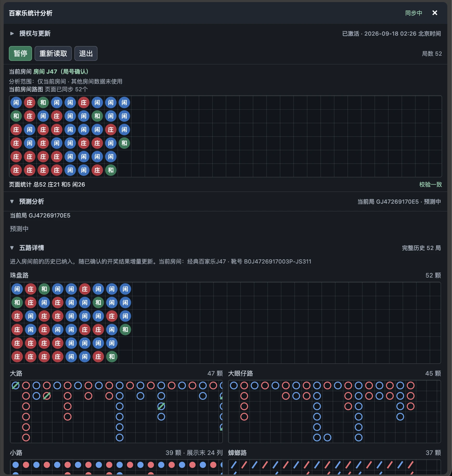The height and width of the screenshot is (476, 452).
Task: Click 页面统计 总52 庄21 和5 闲26
Action: [x=47, y=184]
